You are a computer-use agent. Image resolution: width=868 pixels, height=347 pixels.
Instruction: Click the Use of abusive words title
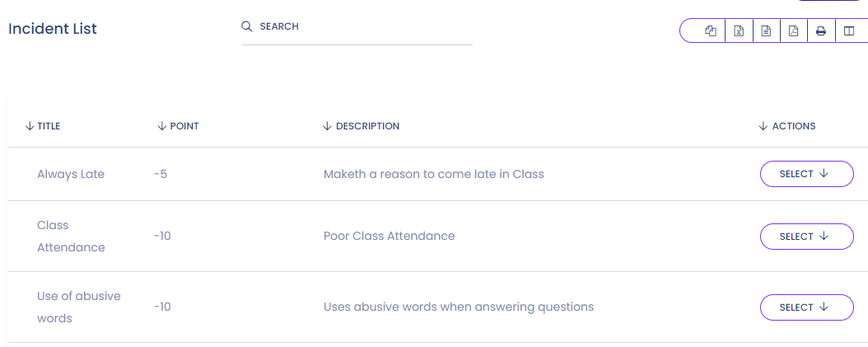click(79, 307)
